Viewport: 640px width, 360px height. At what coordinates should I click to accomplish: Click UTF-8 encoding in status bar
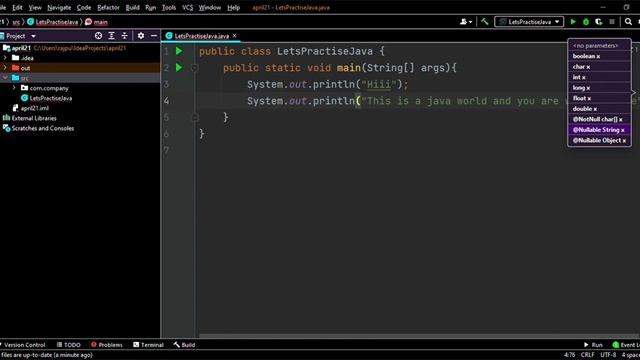608,355
